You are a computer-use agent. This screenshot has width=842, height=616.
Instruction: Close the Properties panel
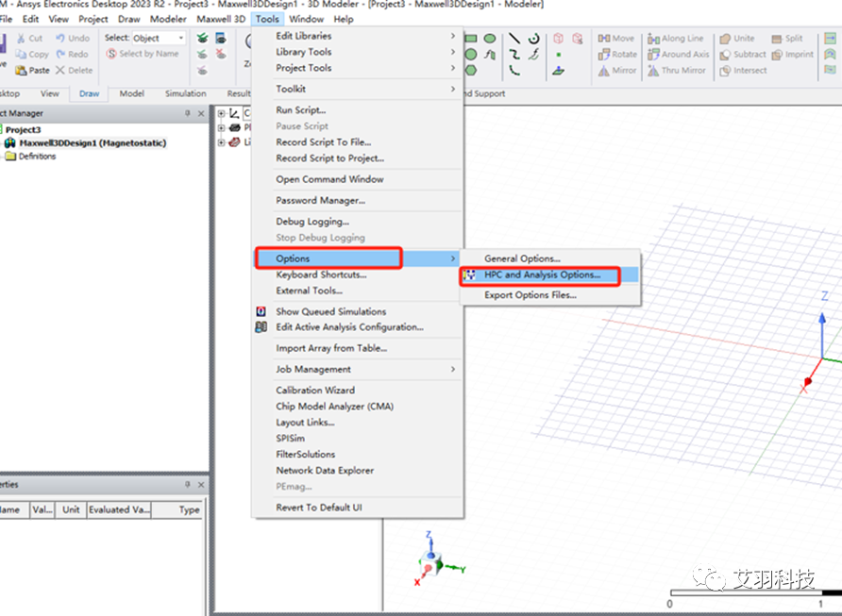pyautogui.click(x=201, y=485)
